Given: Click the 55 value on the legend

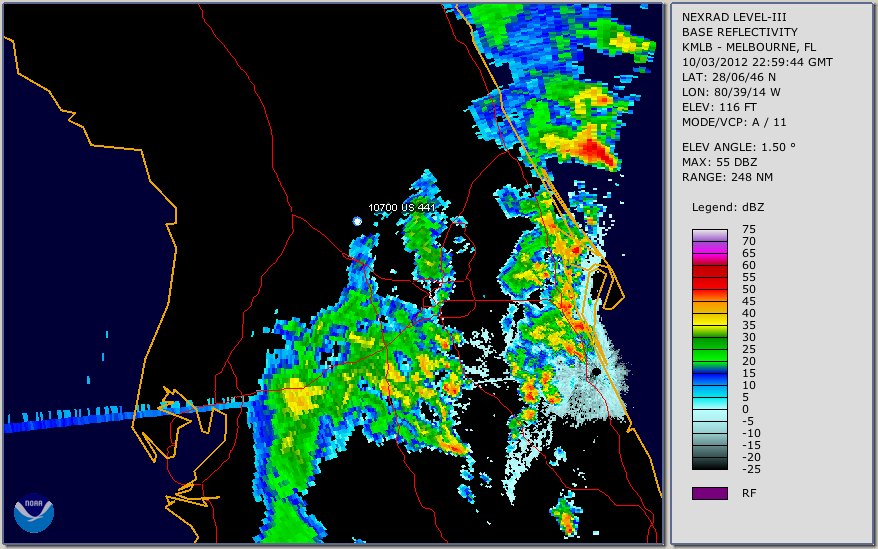Looking at the screenshot, I should point(749,277).
